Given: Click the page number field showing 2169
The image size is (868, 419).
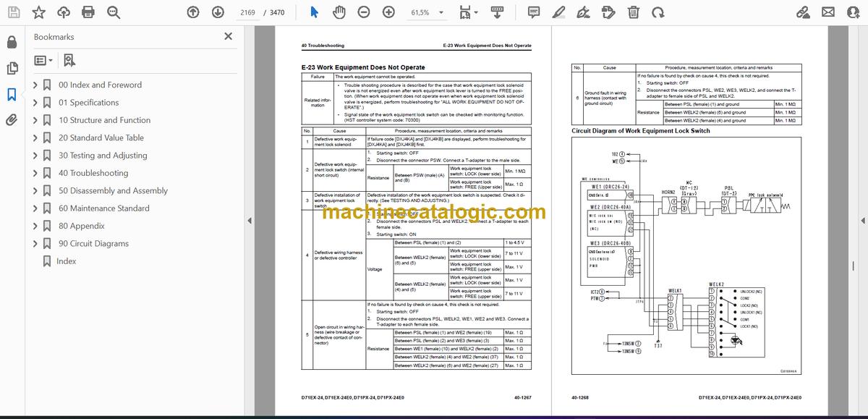Looking at the screenshot, I should click(247, 12).
